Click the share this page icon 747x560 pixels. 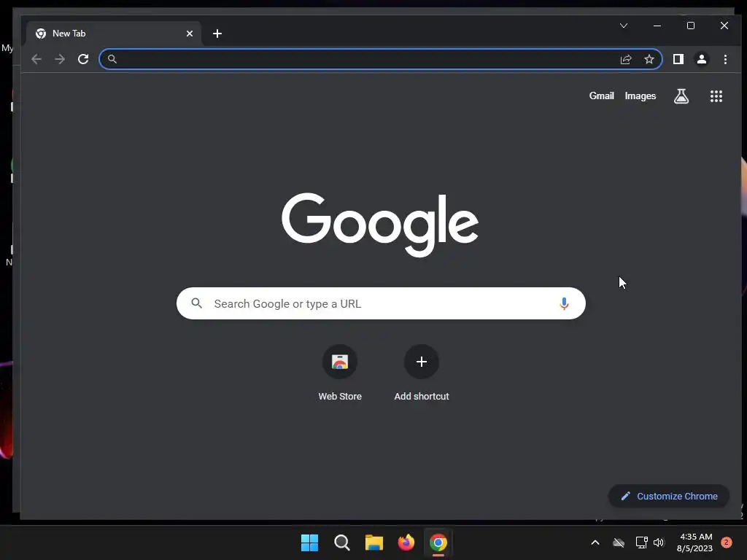(626, 59)
